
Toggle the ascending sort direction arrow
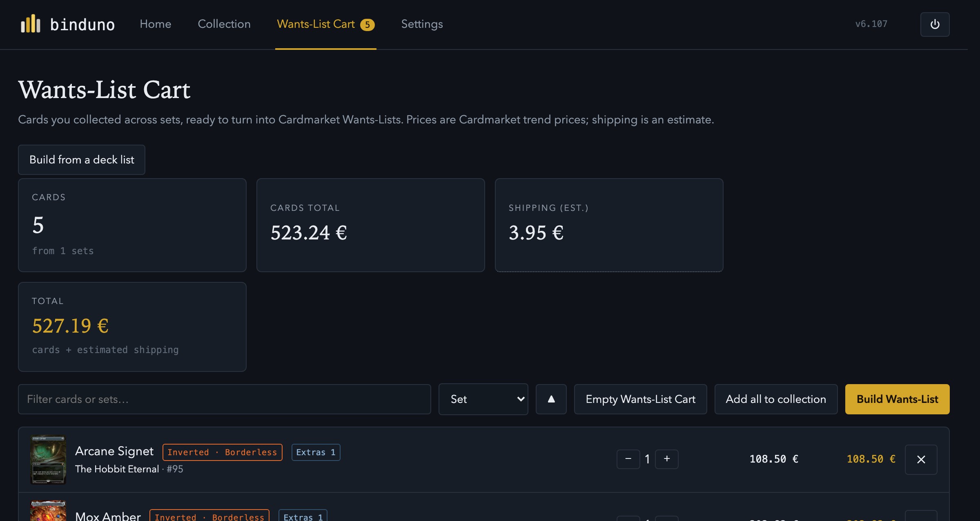point(551,399)
